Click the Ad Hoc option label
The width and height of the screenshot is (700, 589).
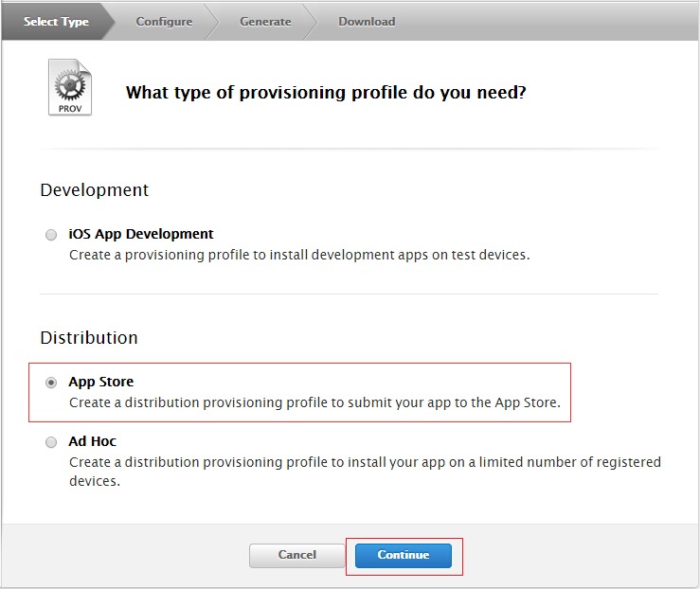point(93,441)
